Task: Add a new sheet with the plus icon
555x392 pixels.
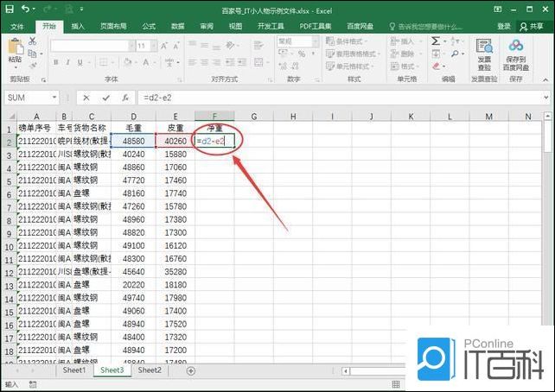Action: click(191, 370)
